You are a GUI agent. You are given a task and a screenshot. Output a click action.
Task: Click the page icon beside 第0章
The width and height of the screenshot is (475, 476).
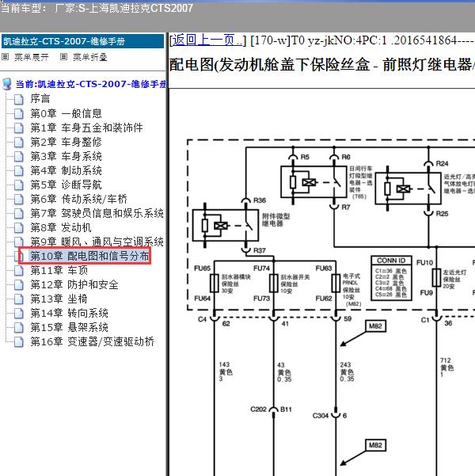(19, 113)
